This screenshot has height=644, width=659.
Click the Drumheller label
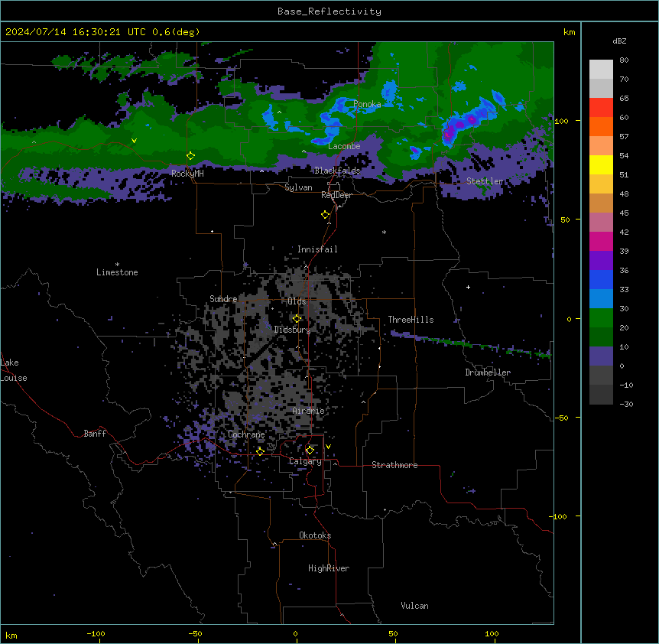(x=488, y=372)
